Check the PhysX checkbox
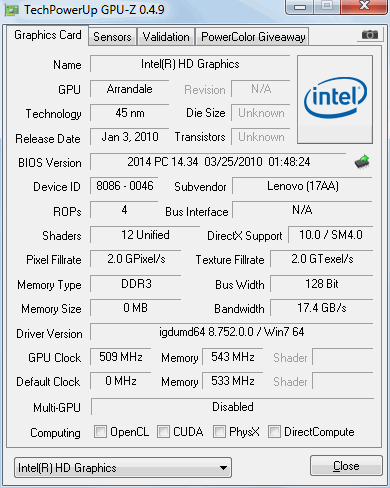390x488 pixels. pyautogui.click(x=219, y=431)
